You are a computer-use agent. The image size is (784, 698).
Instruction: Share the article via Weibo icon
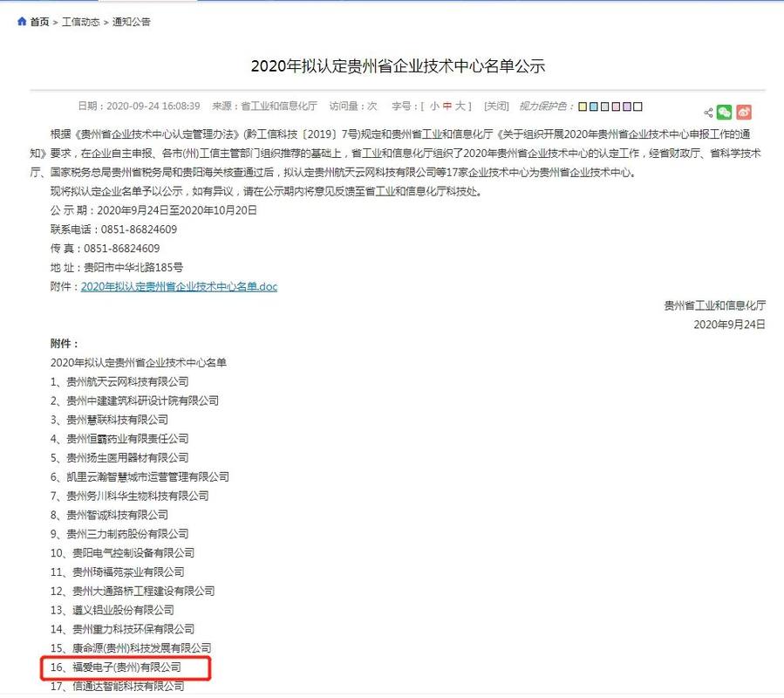(x=744, y=112)
